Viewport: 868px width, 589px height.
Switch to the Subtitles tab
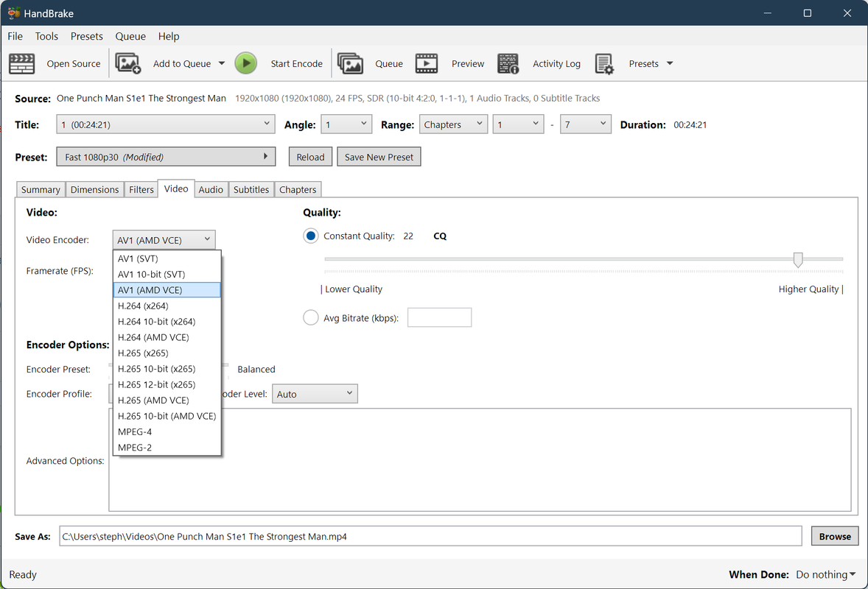[x=251, y=190]
